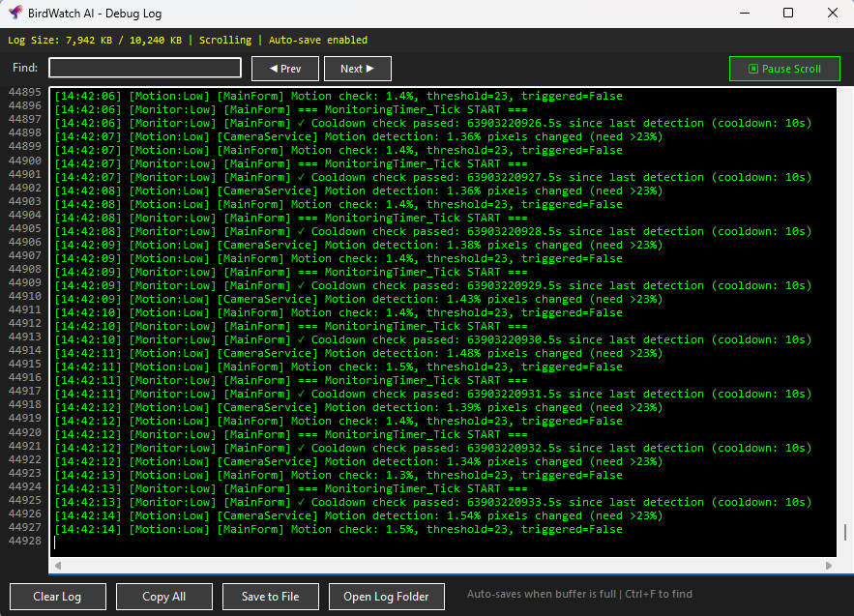Toggle Pause Scroll to stop auto-scrolling
This screenshot has height=616, width=854.
(783, 69)
